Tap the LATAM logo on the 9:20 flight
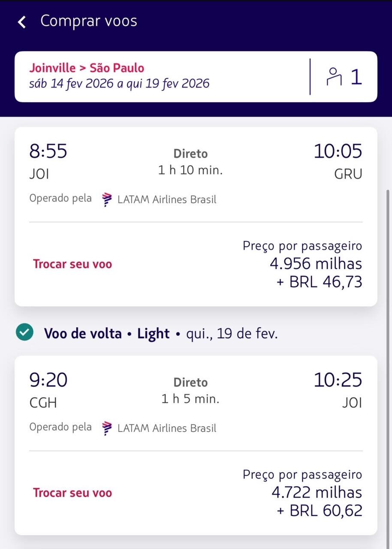The image size is (392, 549). point(107,428)
